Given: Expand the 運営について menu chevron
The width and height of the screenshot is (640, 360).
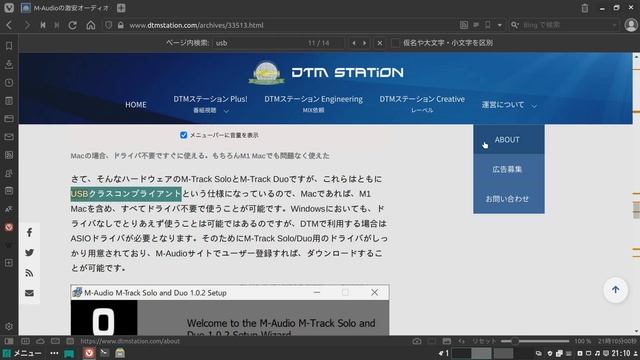Looking at the screenshot, I should (534, 106).
